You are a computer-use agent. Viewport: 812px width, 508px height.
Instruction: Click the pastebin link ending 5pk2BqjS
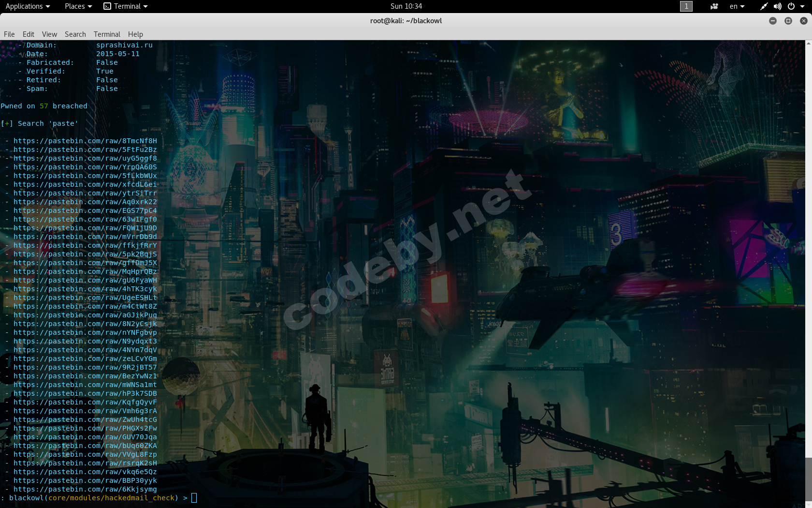(x=85, y=254)
